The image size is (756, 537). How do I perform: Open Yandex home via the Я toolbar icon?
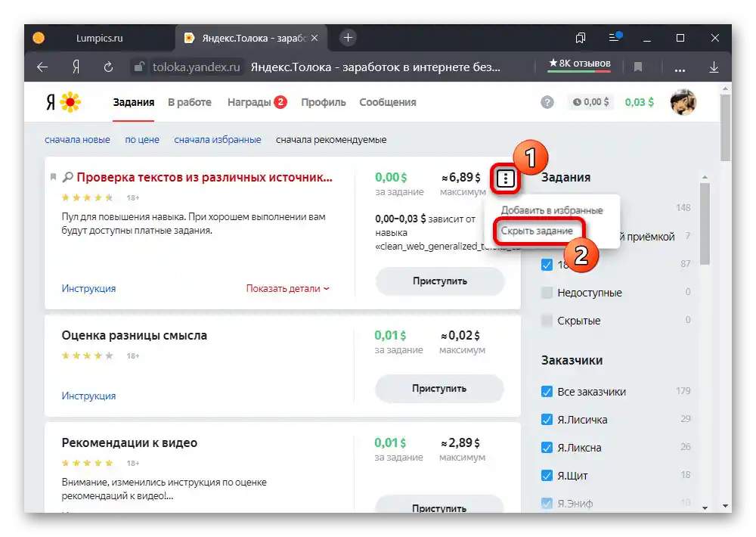[x=76, y=67]
